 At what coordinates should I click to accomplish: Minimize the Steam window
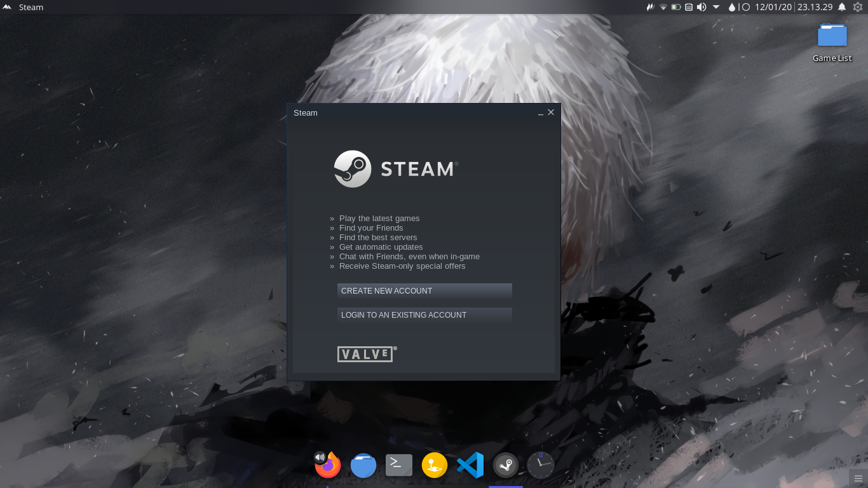click(x=541, y=112)
